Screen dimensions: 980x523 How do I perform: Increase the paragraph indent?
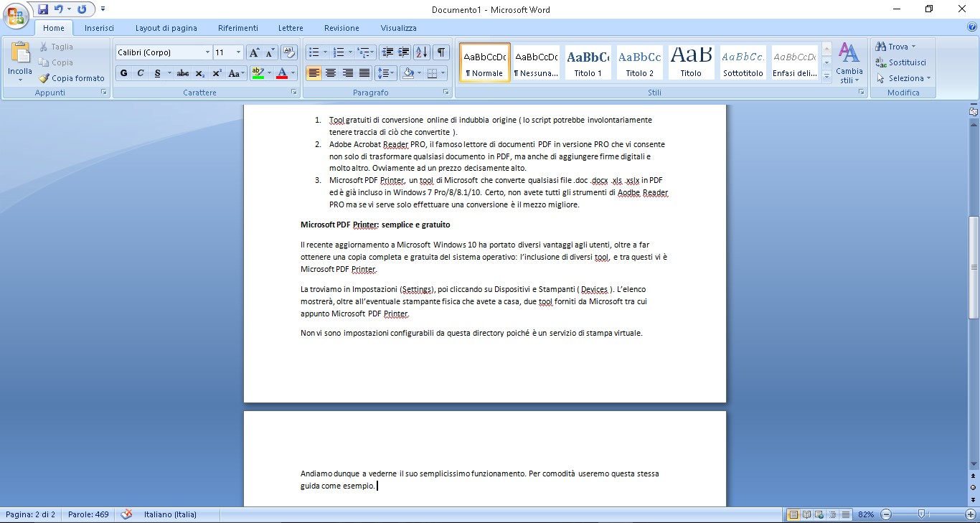point(404,52)
